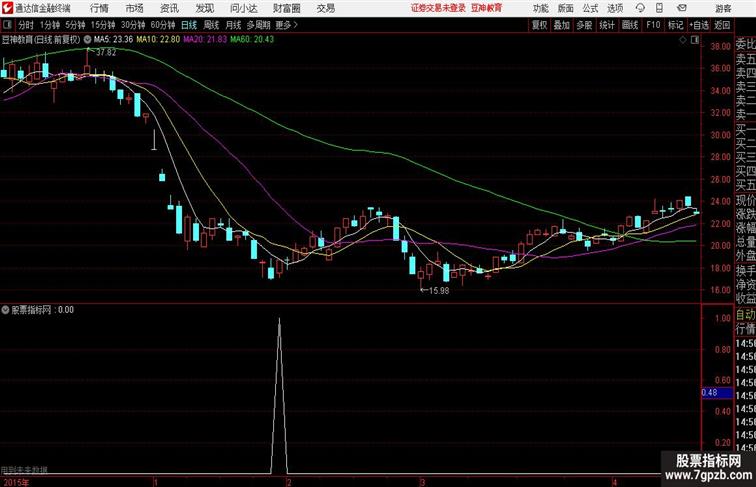
Task: Click the month 2 timeline marker
Action: [x=288, y=482]
